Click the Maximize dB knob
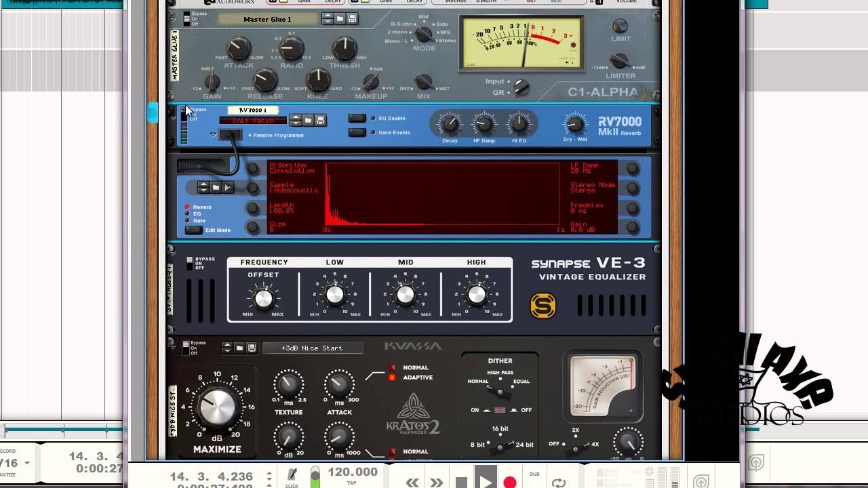 (217, 407)
